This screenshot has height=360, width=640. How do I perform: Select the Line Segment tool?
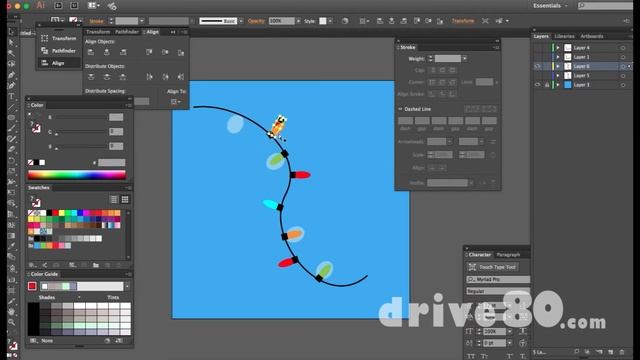[x=11, y=107]
